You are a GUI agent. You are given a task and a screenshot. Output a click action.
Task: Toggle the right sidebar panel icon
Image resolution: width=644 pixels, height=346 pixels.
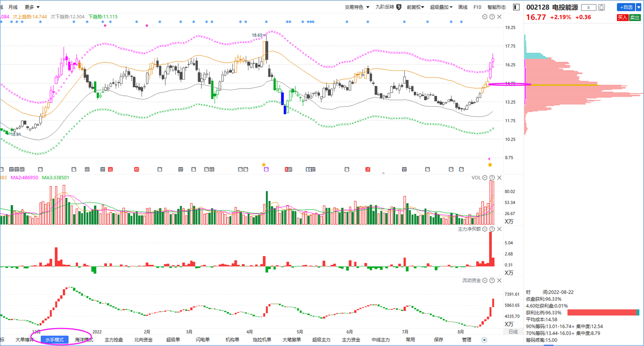click(517, 7)
